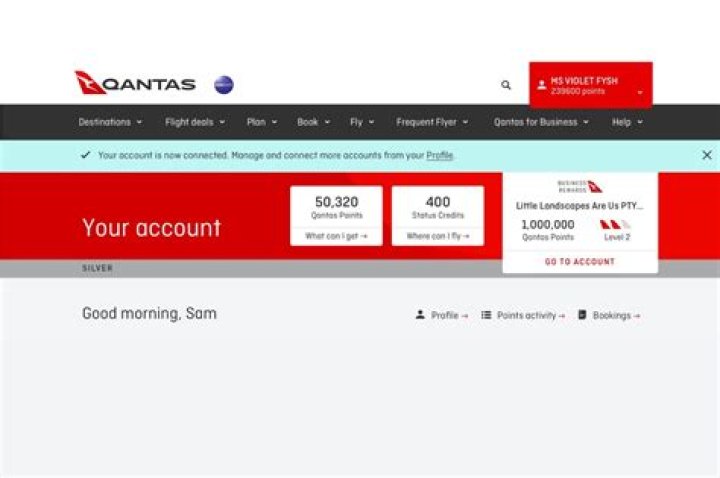Click the Your account heading

[x=152, y=228]
